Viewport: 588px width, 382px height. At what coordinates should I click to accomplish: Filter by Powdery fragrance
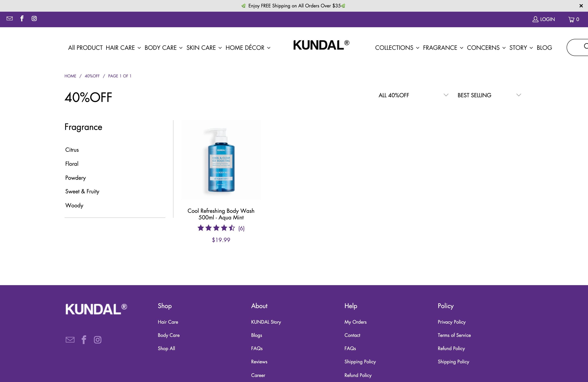tap(75, 178)
